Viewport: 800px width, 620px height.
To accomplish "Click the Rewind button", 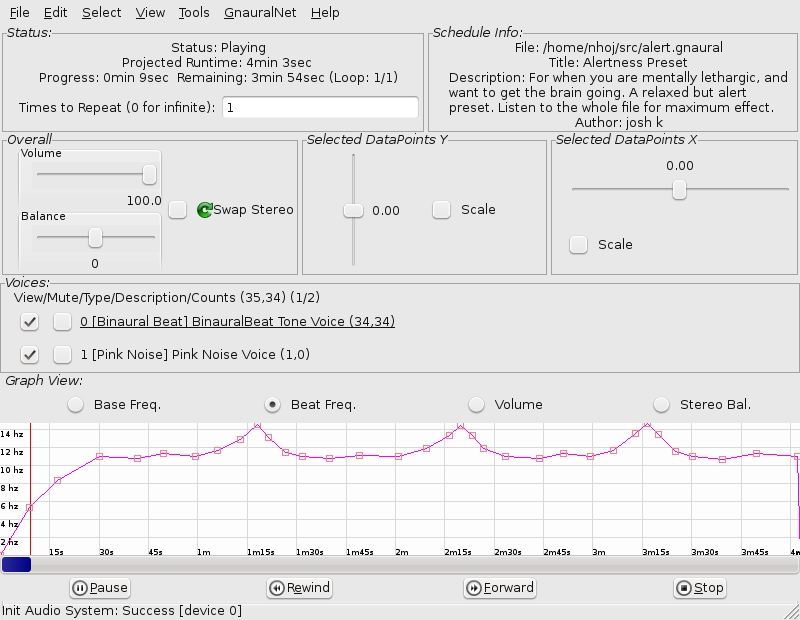I will [299, 588].
